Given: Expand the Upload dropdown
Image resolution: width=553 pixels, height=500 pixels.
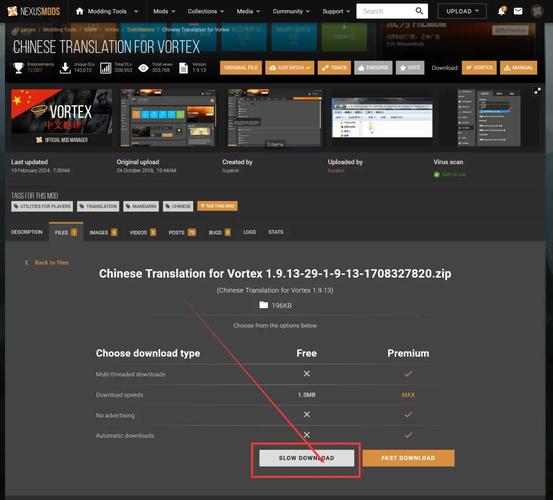Looking at the screenshot, I should 462,11.
